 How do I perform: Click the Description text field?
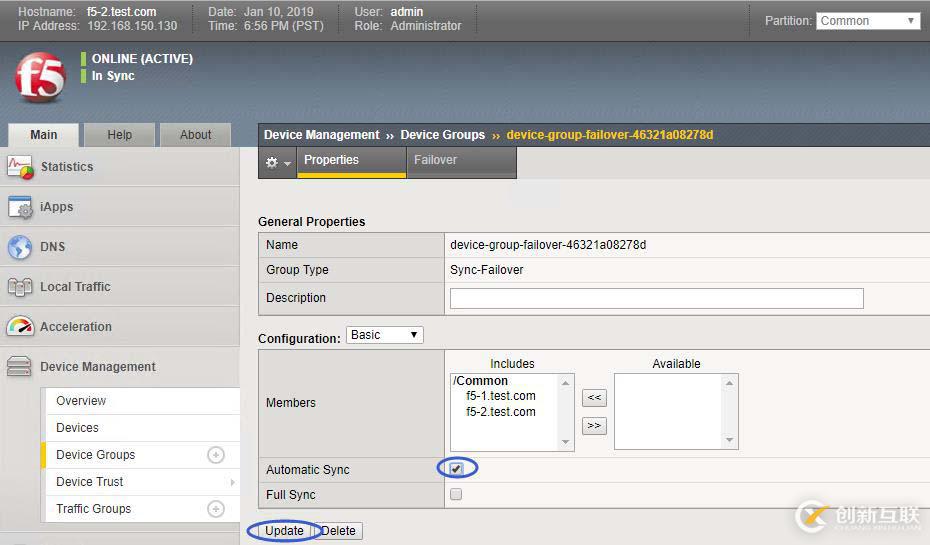[x=656, y=298]
